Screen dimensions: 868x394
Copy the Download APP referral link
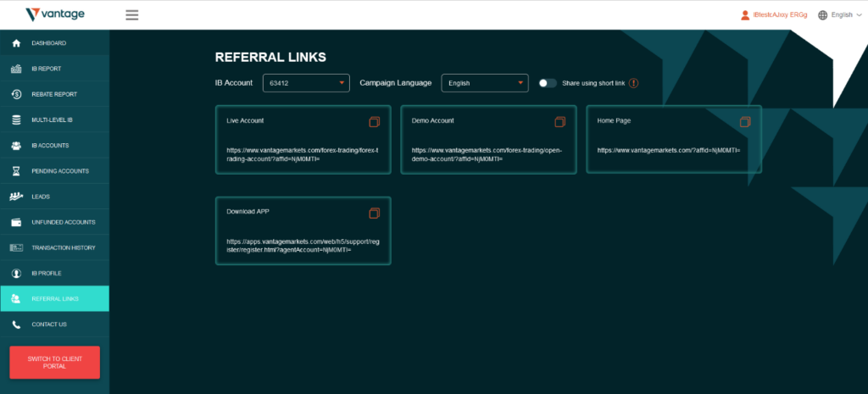point(374,213)
